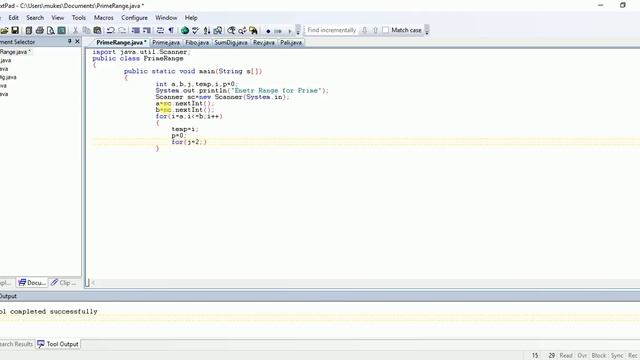640x360 pixels.
Task: Open the View menu
Action: (58, 18)
